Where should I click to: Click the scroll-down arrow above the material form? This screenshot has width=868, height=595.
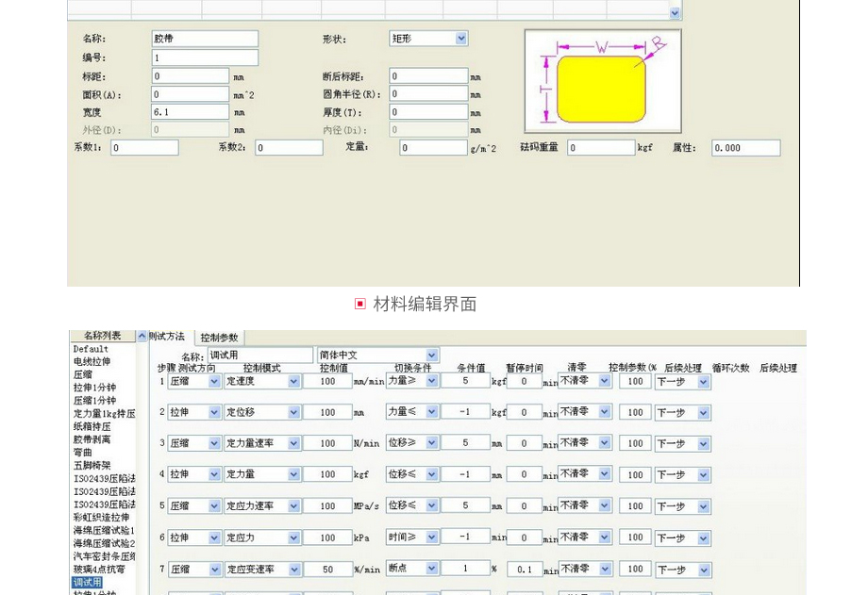675,13
